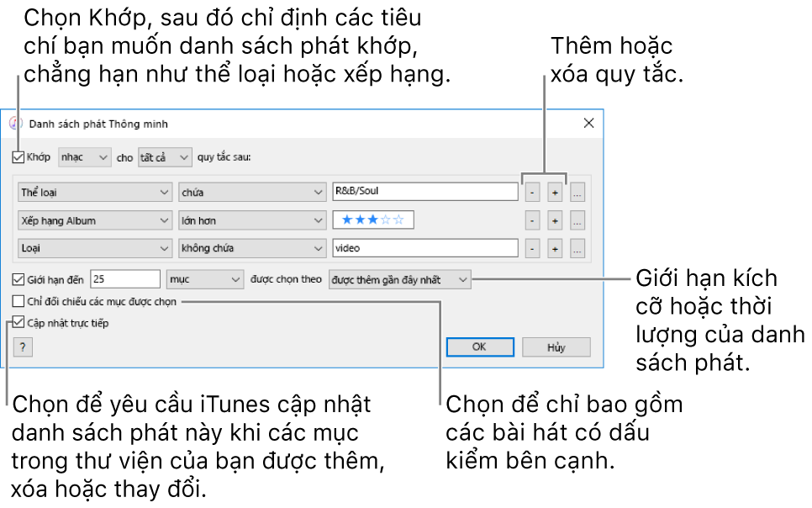
Task: Click the "quy tắc sau:" label
Action: (x=224, y=157)
